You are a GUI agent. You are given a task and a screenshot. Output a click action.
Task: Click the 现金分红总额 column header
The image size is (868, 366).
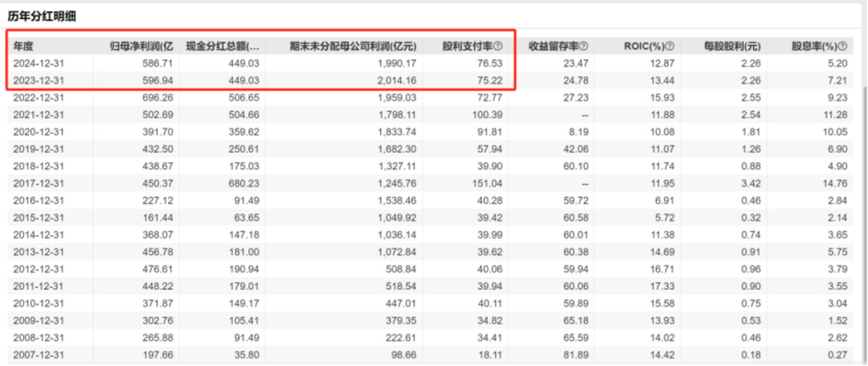[x=222, y=47]
